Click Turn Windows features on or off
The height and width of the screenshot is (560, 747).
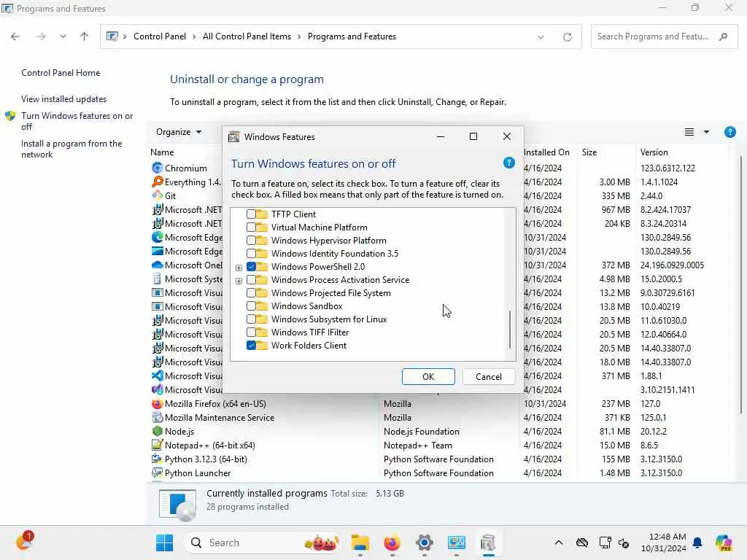coord(77,121)
